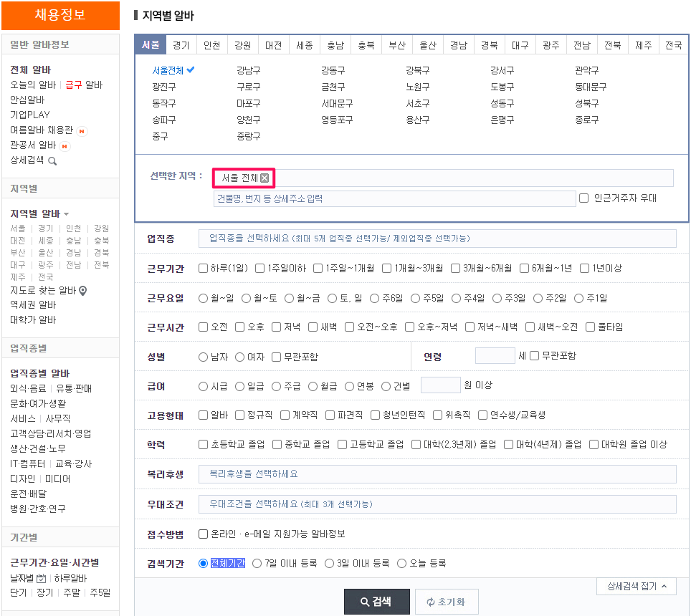The image size is (691, 616).
Task: Switch to the 경기 region tab
Action: point(181,45)
